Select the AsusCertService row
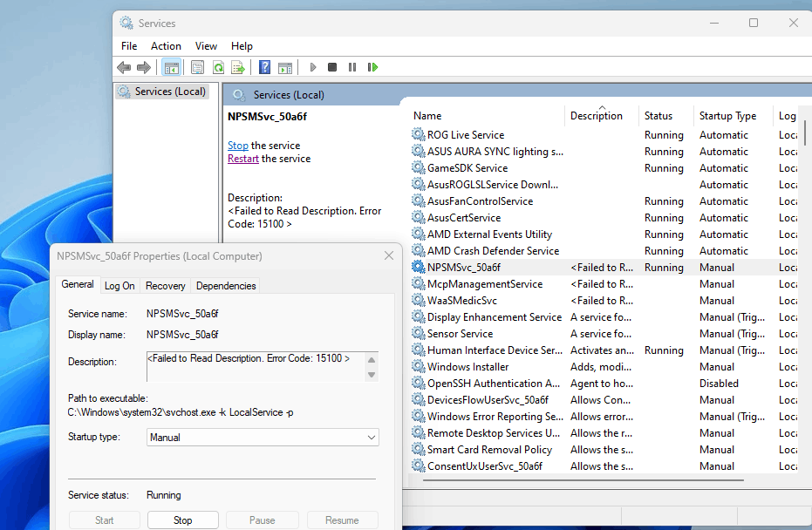This screenshot has width=812, height=530. click(x=604, y=217)
